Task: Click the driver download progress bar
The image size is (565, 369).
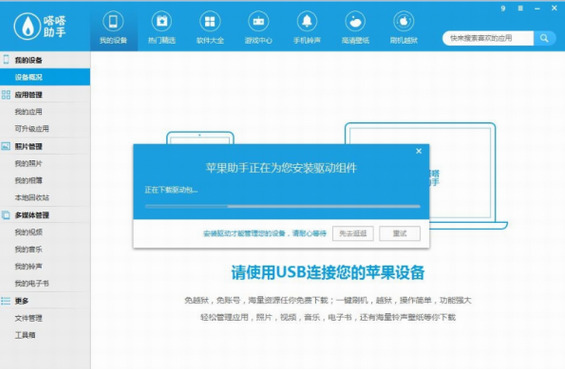Action: coord(282,206)
